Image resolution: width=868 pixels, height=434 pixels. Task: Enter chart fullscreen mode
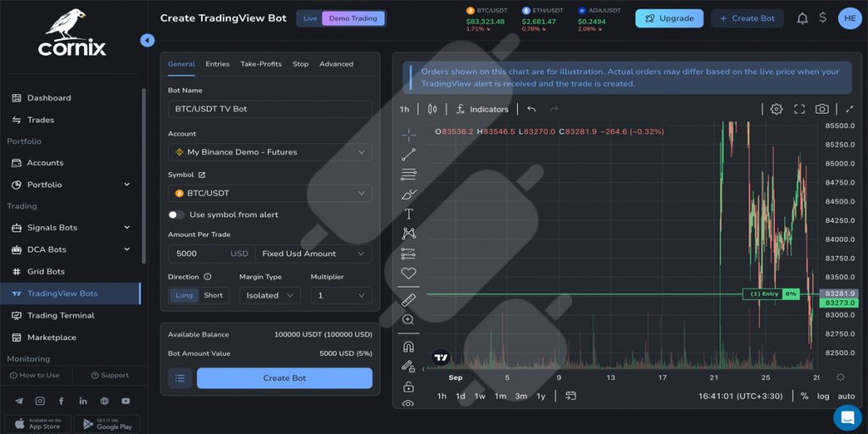tap(799, 109)
